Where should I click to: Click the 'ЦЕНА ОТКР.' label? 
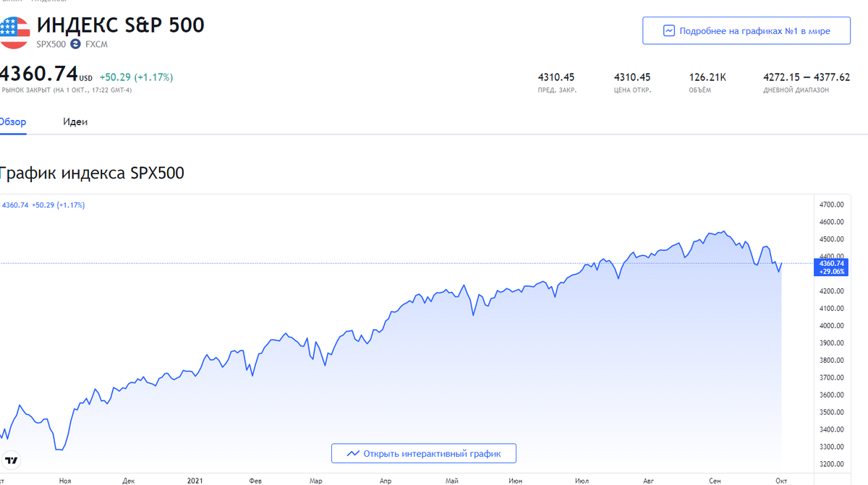633,90
